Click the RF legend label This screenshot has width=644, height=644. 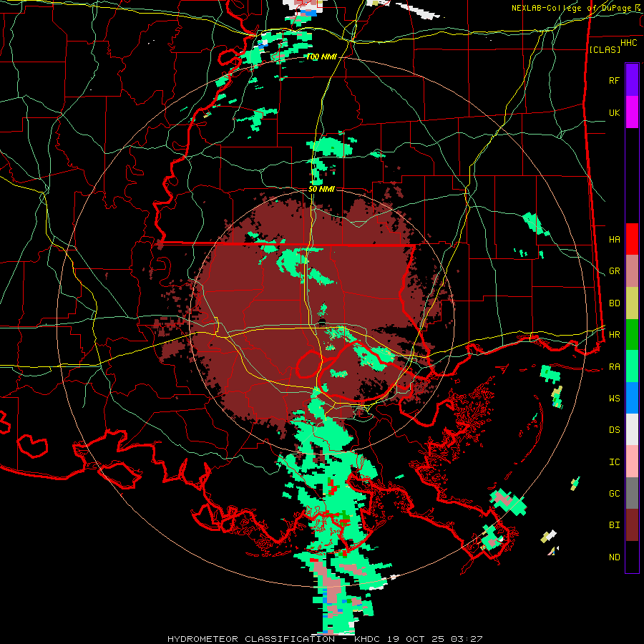pyautogui.click(x=614, y=80)
